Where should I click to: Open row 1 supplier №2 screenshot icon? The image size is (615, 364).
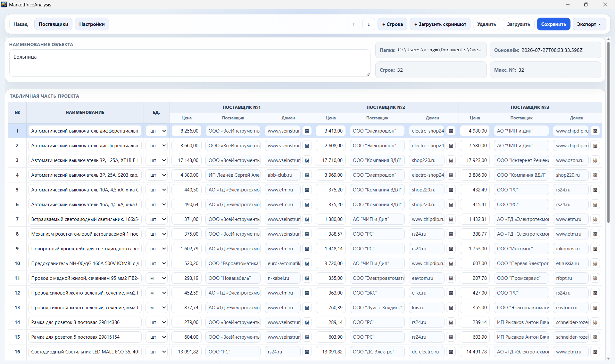451,131
